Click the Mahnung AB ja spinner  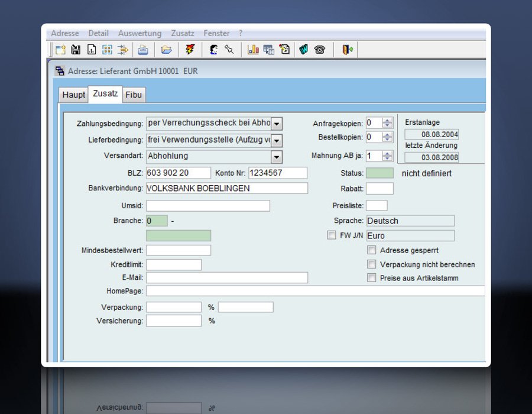tap(387, 156)
